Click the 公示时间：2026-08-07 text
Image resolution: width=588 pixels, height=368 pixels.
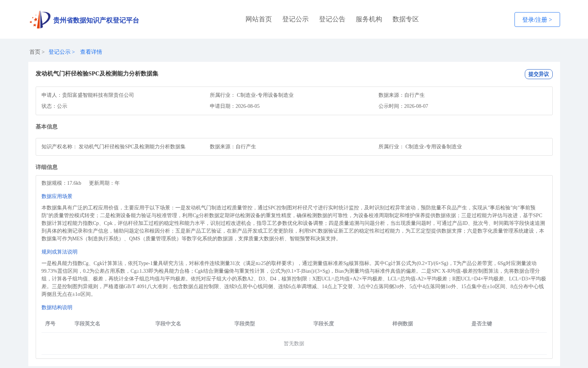click(403, 106)
